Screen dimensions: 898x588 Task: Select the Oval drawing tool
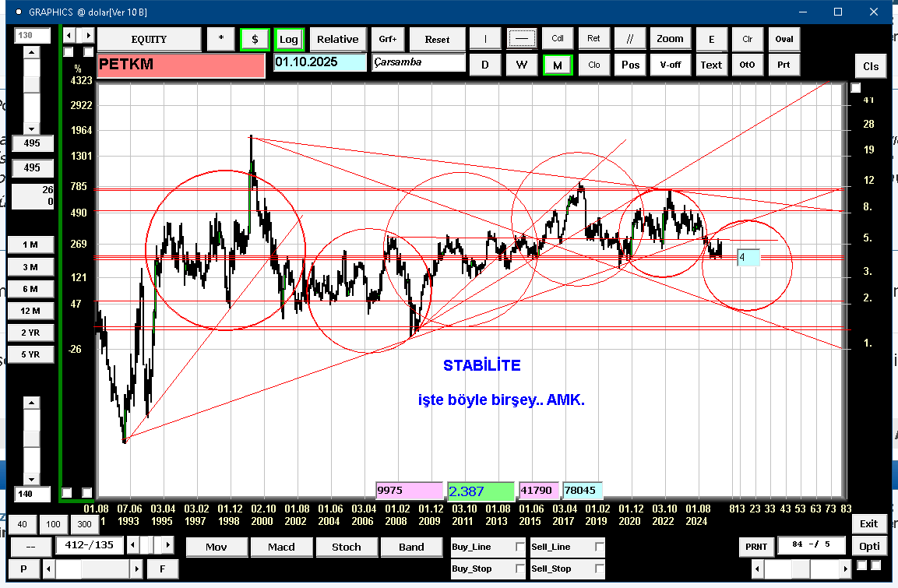click(784, 39)
